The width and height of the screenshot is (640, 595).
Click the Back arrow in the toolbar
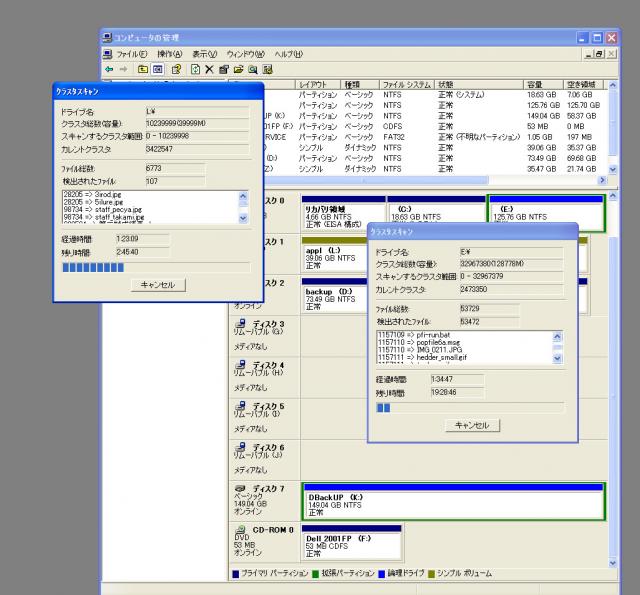click(108, 69)
